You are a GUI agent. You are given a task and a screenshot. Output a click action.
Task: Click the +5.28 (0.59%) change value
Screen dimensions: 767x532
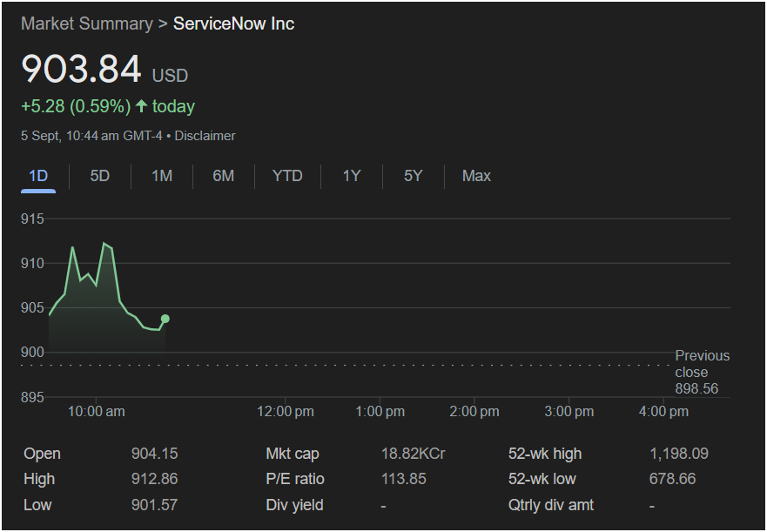coord(76,106)
